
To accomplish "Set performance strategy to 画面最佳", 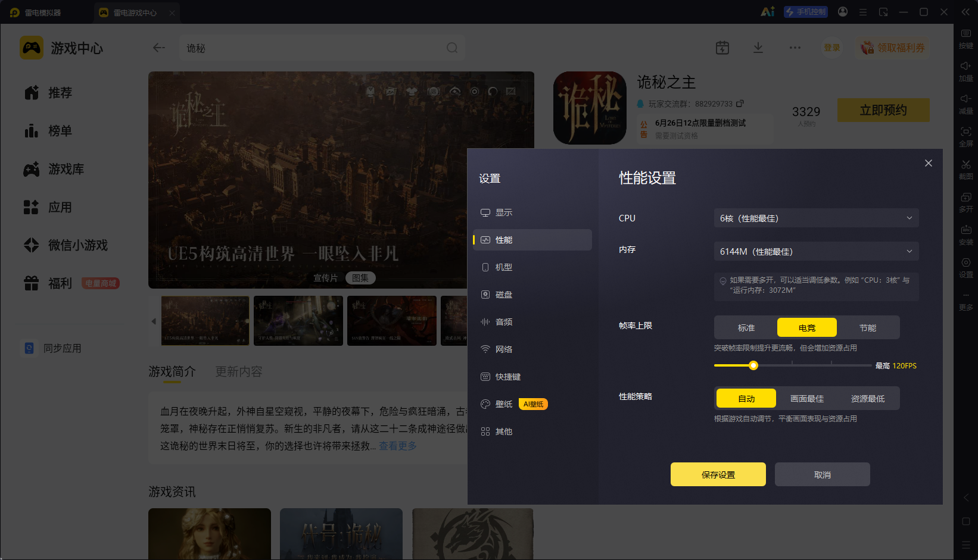I will click(x=807, y=399).
